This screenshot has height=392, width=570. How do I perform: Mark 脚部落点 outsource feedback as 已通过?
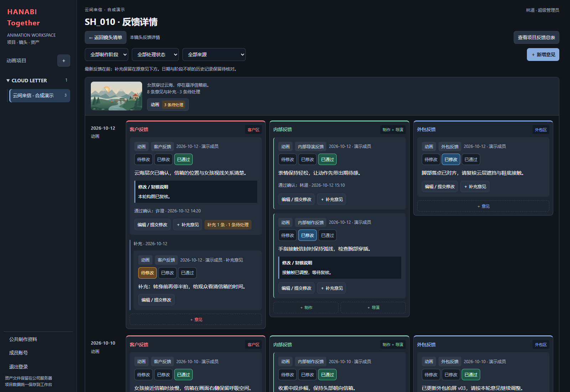click(x=471, y=160)
